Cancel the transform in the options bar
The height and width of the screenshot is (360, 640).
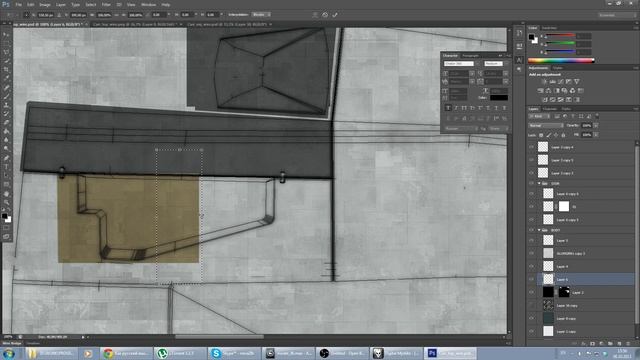pyautogui.click(x=325, y=15)
